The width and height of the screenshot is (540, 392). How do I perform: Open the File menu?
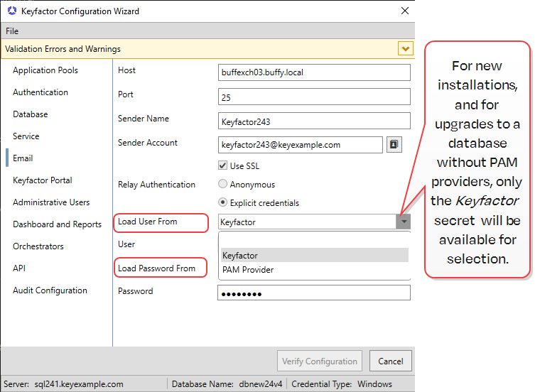click(12, 31)
